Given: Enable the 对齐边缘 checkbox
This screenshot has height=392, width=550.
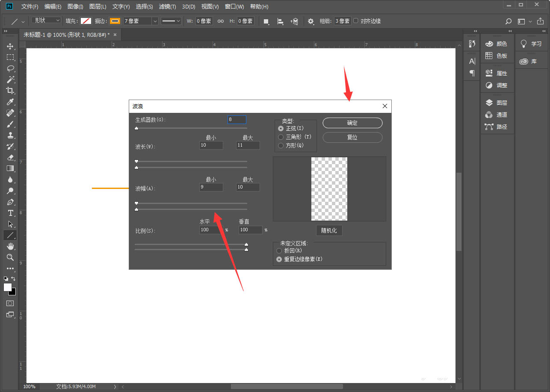Looking at the screenshot, I should 356,21.
